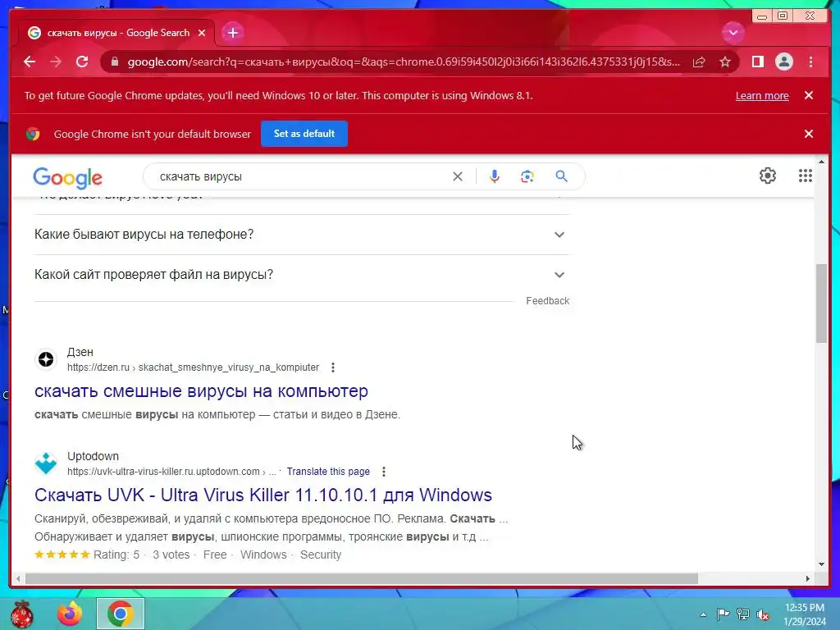Open the Google apps grid
The image size is (840, 630).
[x=806, y=176]
